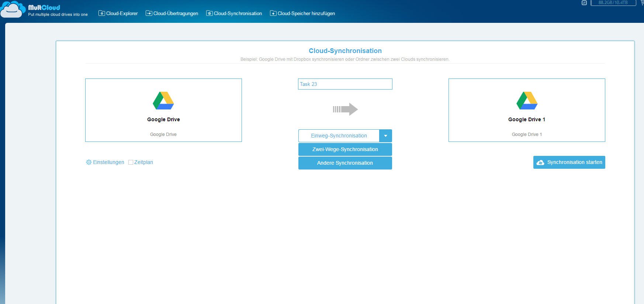The image size is (644, 304).
Task: Enable the Zeitplan checkbox
Action: point(131,162)
